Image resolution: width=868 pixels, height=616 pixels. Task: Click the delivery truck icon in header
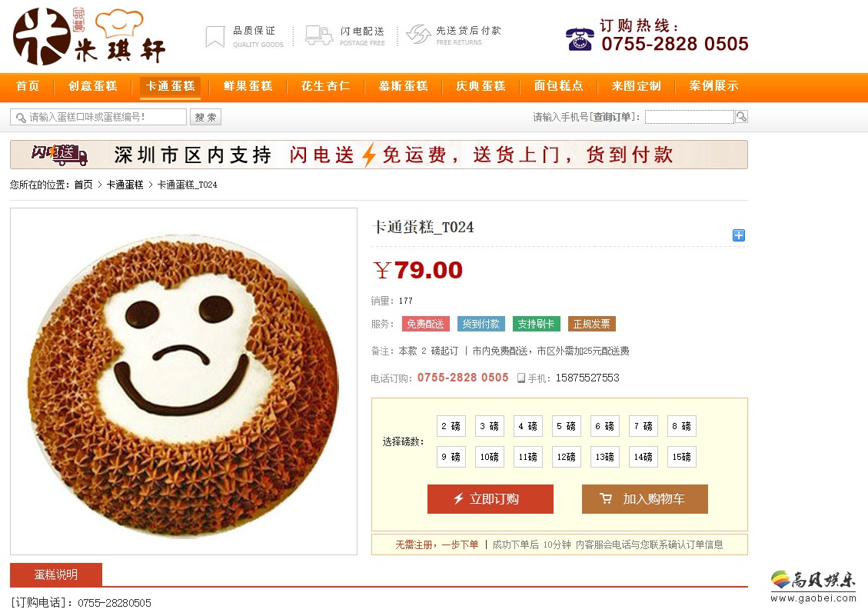pos(319,35)
